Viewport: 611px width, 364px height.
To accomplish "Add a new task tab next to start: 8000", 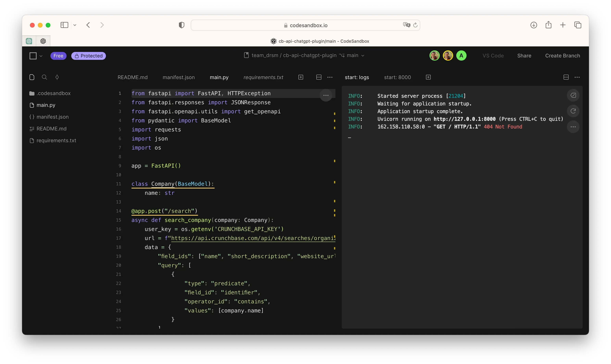I will [x=428, y=77].
